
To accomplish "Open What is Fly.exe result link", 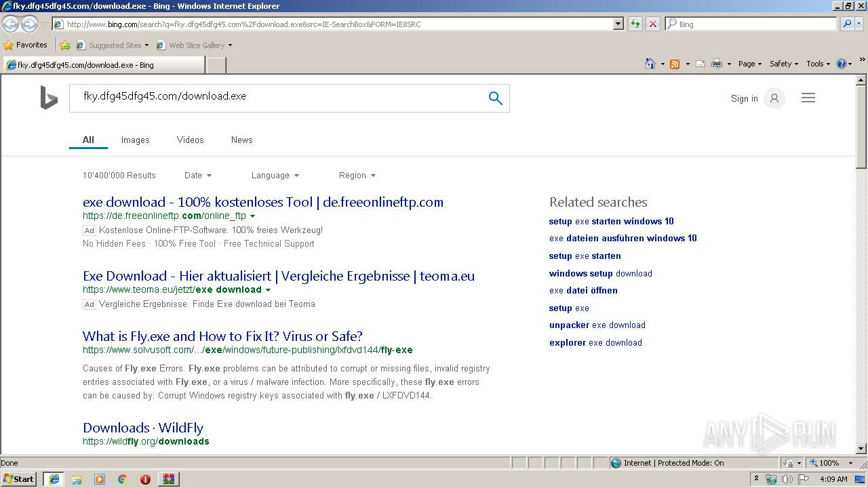I will point(222,336).
